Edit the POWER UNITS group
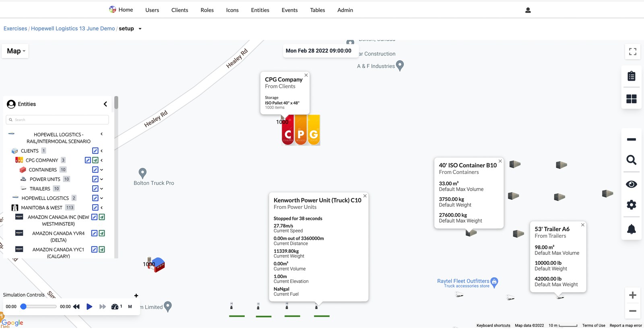This screenshot has height=332, width=644. coord(95,179)
